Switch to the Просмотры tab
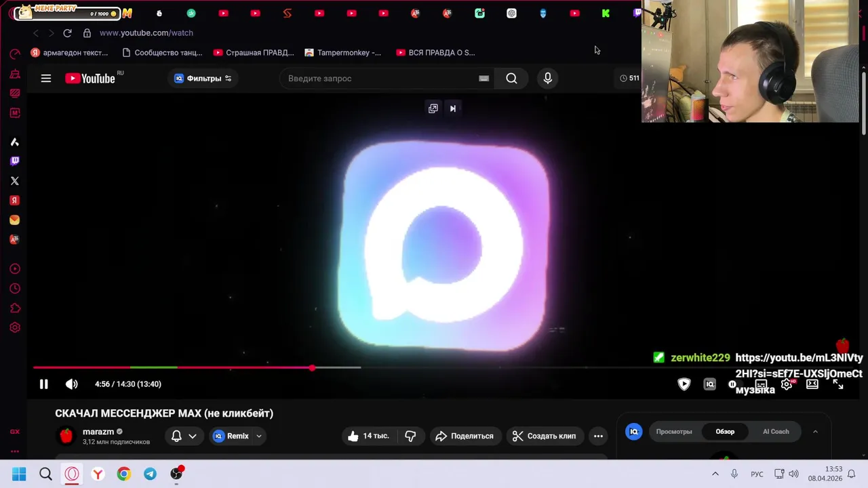Screen dimensions: 868x488 674,432
